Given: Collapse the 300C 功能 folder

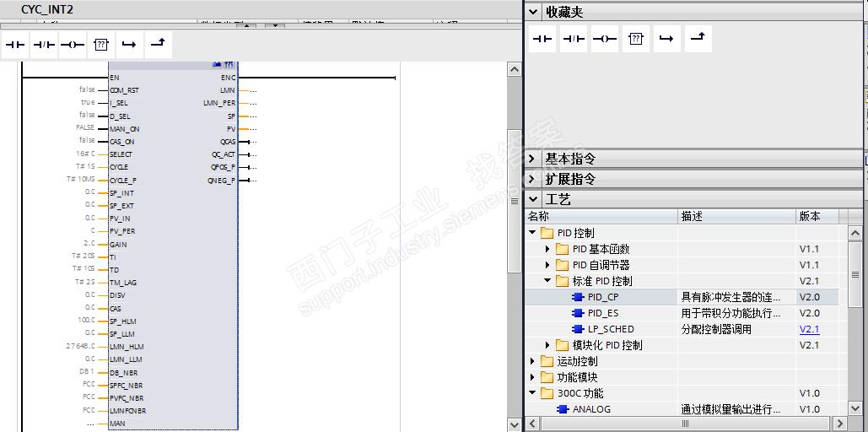Looking at the screenshot, I should 532,394.
